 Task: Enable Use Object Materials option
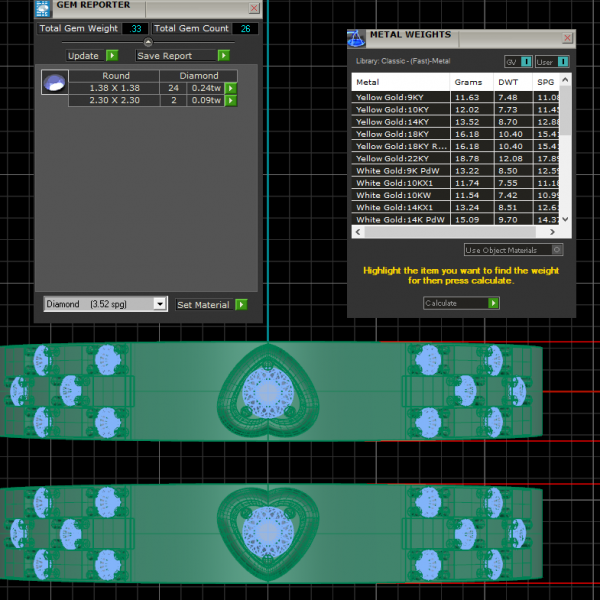click(x=557, y=250)
